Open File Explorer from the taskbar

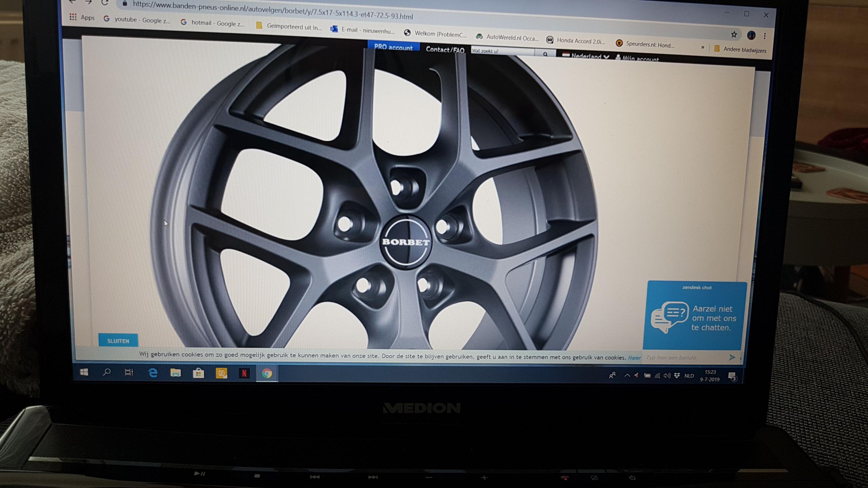point(175,373)
